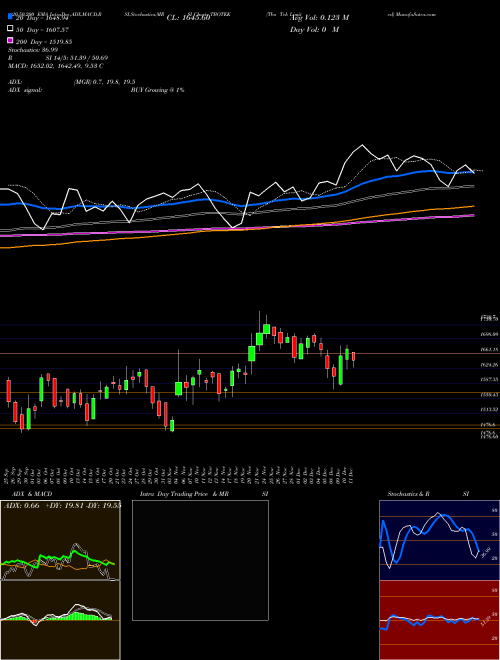Click the red-background RSI sub-chart
The height and width of the screenshot is (660, 500).
[x=439, y=620]
